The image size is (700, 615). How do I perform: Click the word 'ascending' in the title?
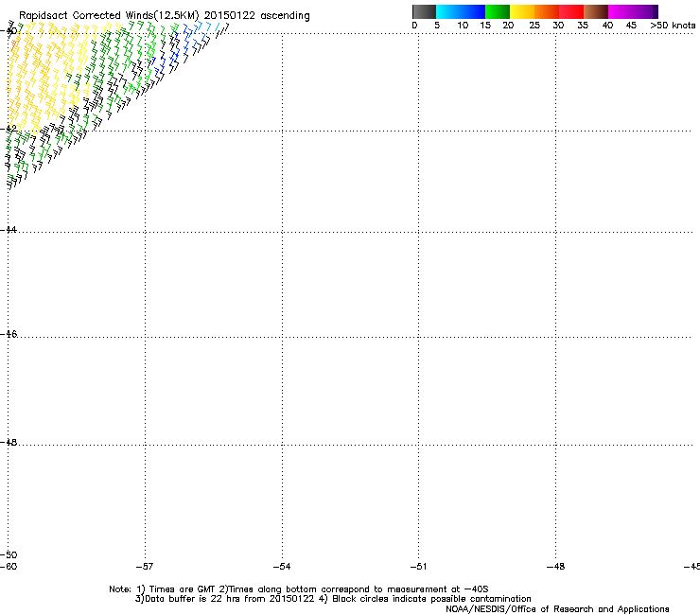[x=285, y=16]
